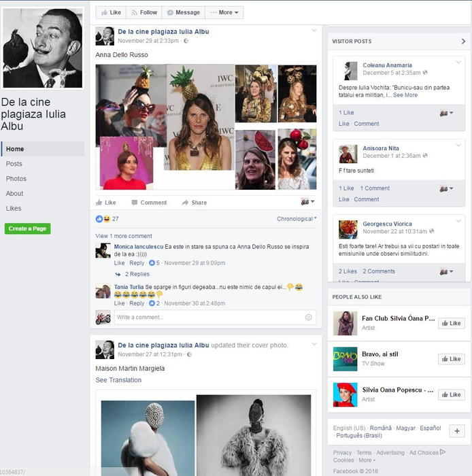
Task: View 5 likes on Monica Ianculescu's comment
Action: click(x=154, y=263)
